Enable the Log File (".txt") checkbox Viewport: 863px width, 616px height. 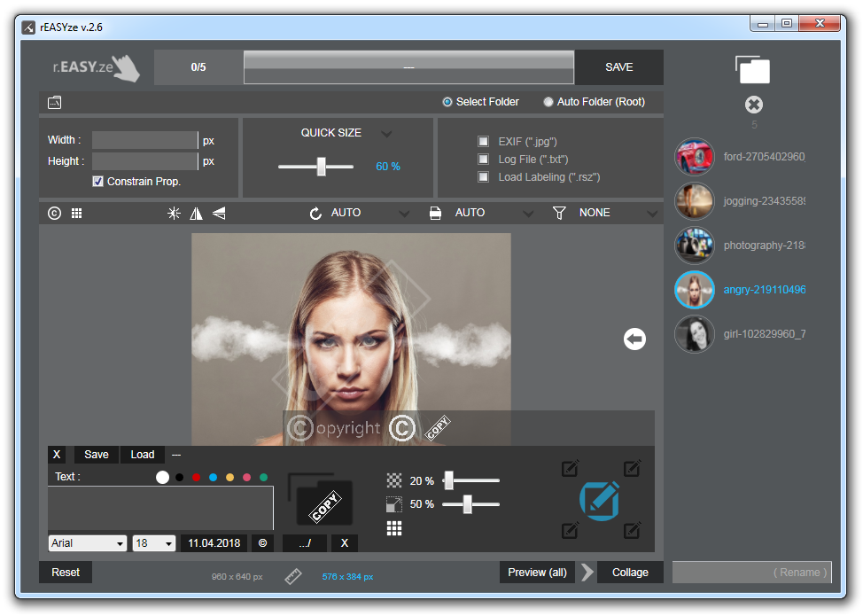(483, 159)
